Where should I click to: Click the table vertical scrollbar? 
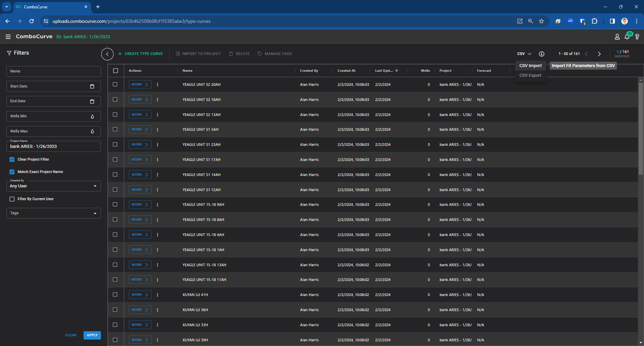(x=641, y=128)
